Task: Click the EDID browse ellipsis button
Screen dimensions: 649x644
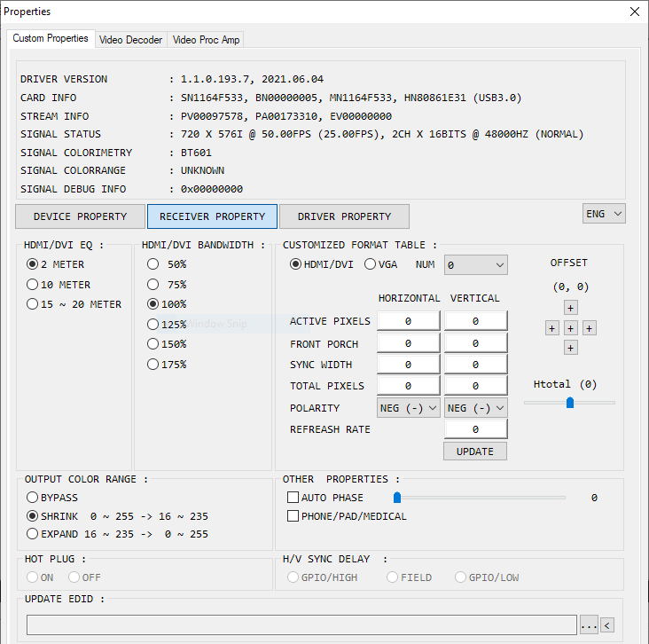Action: [x=589, y=625]
